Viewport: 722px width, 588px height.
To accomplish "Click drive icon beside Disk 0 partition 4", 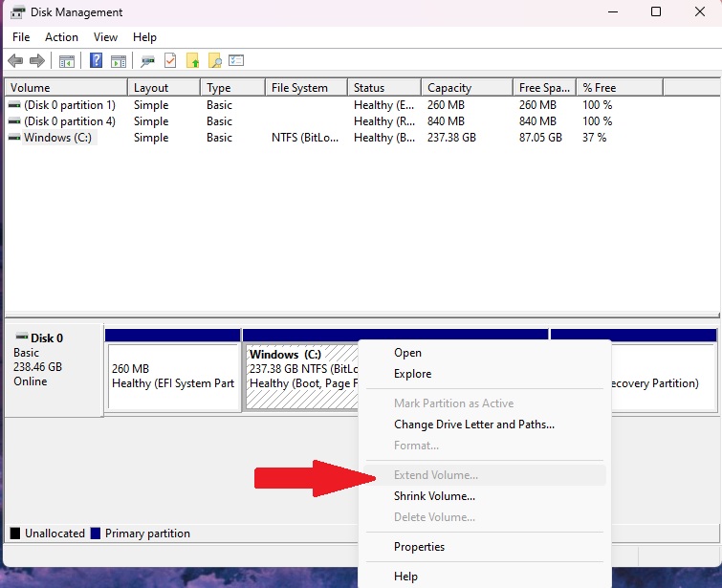I will tap(14, 121).
